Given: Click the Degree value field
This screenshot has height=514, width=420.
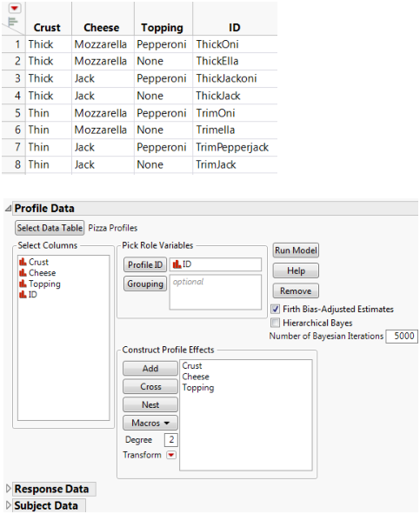Looking at the screenshot, I should [171, 439].
